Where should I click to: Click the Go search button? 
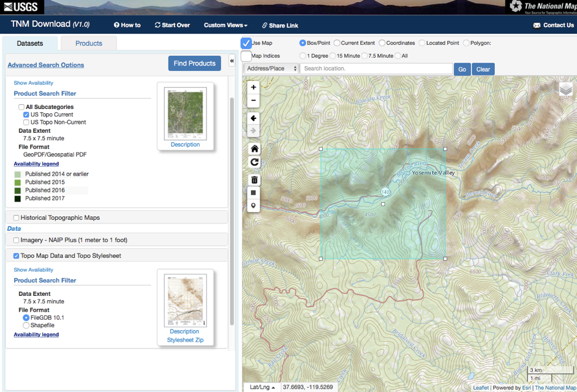[x=462, y=69]
